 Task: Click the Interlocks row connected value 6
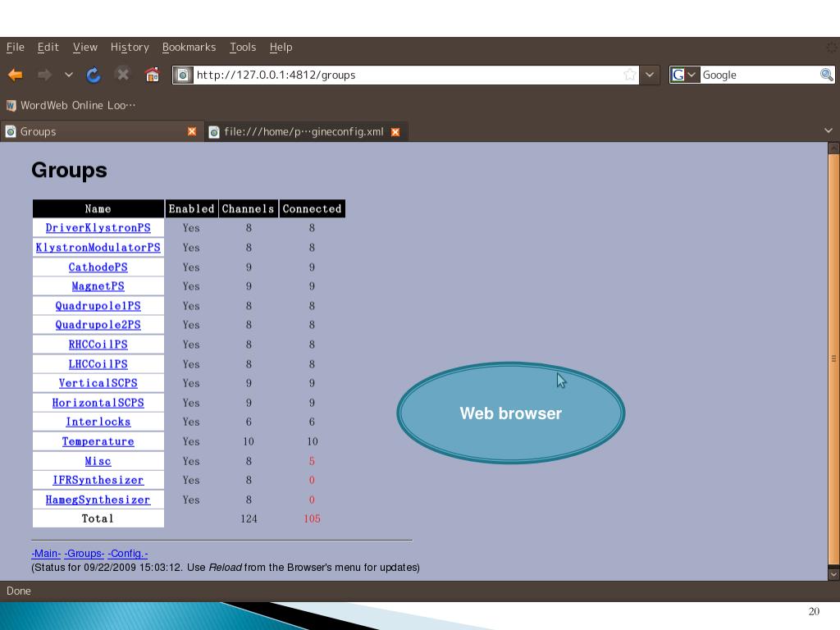coord(312,422)
